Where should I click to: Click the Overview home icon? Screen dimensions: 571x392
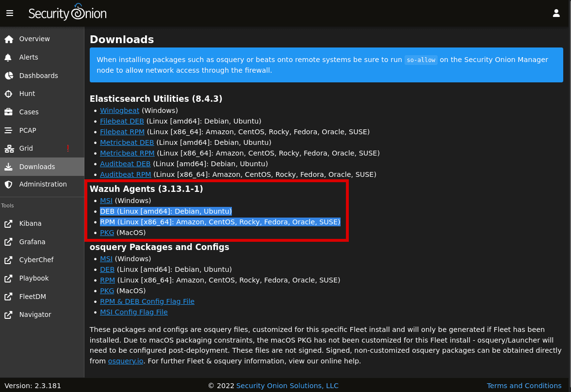point(9,39)
